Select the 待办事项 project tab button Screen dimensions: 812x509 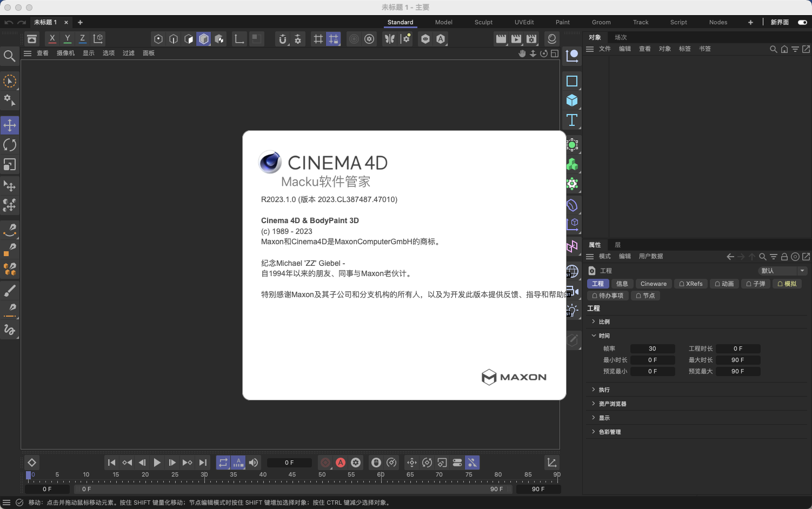point(608,296)
